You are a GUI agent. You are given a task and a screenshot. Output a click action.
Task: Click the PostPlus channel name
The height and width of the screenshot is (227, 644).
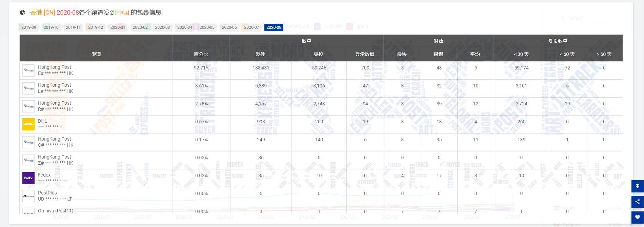(x=47, y=193)
